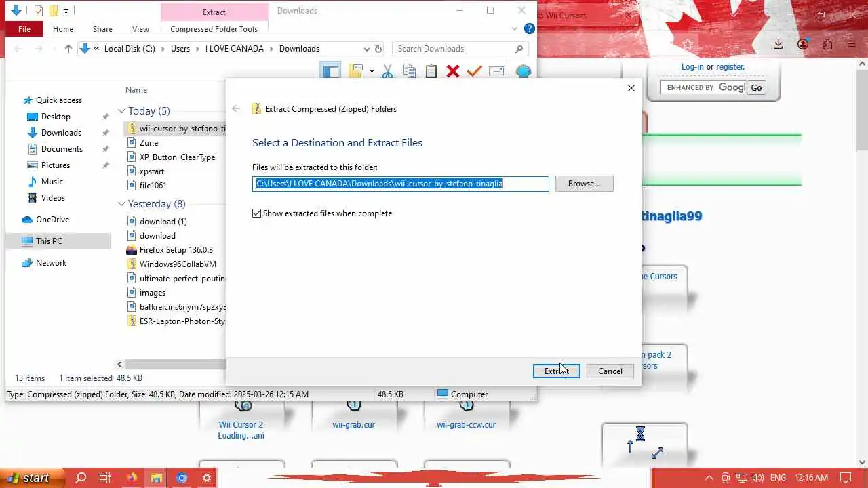This screenshot has height=488, width=868.
Task: Open the view layout dropdown arrow in toolbar
Action: tap(372, 71)
